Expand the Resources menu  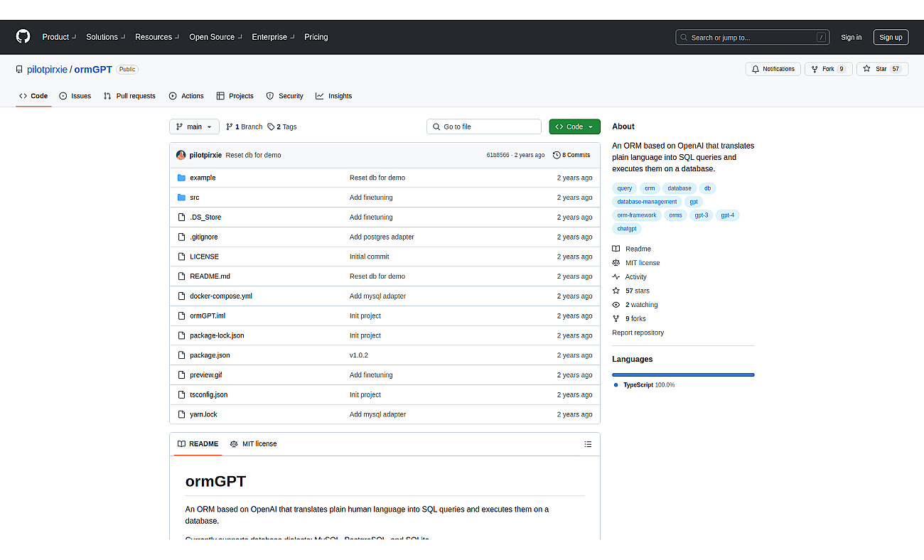156,37
